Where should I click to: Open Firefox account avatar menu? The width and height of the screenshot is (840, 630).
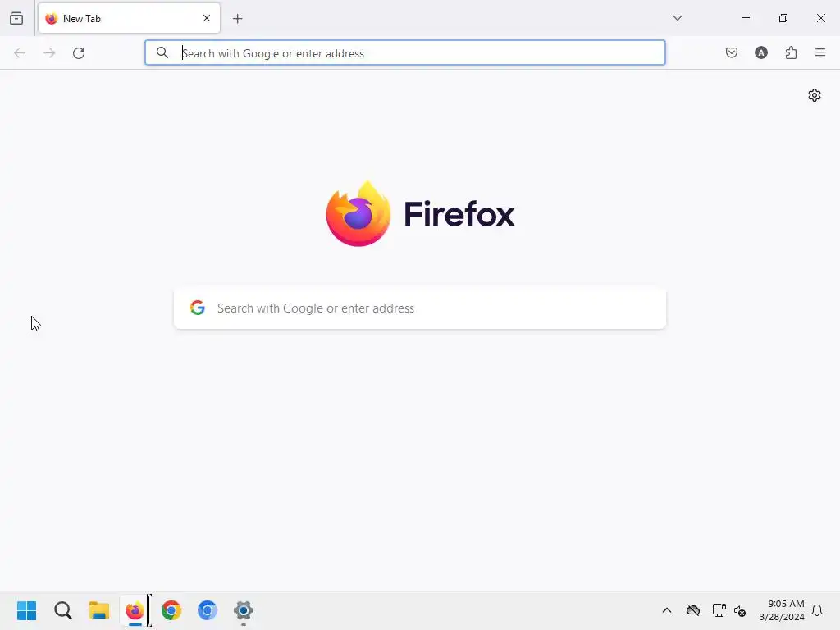(760, 52)
